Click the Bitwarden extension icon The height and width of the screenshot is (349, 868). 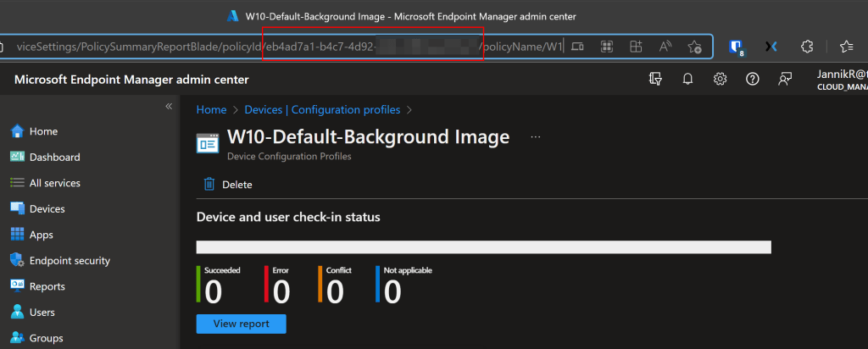coord(737,47)
